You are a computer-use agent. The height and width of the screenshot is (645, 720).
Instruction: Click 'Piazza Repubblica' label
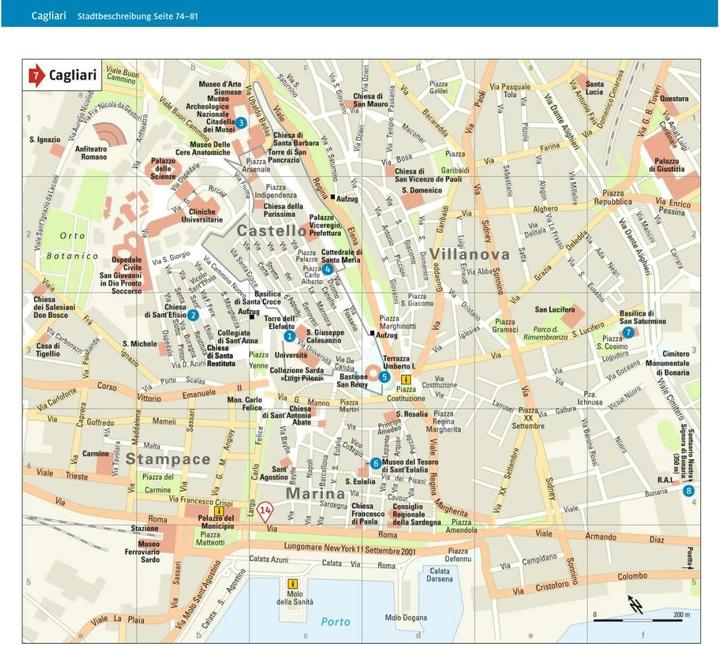tap(613, 197)
